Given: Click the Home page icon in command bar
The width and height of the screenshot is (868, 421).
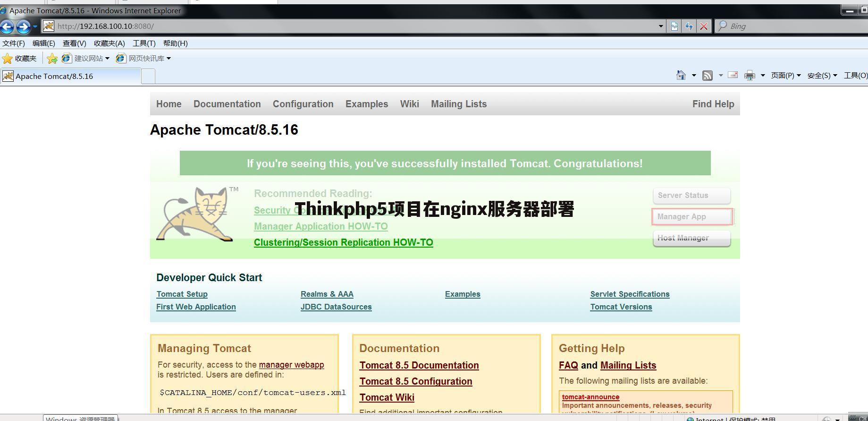Looking at the screenshot, I should click(x=681, y=75).
